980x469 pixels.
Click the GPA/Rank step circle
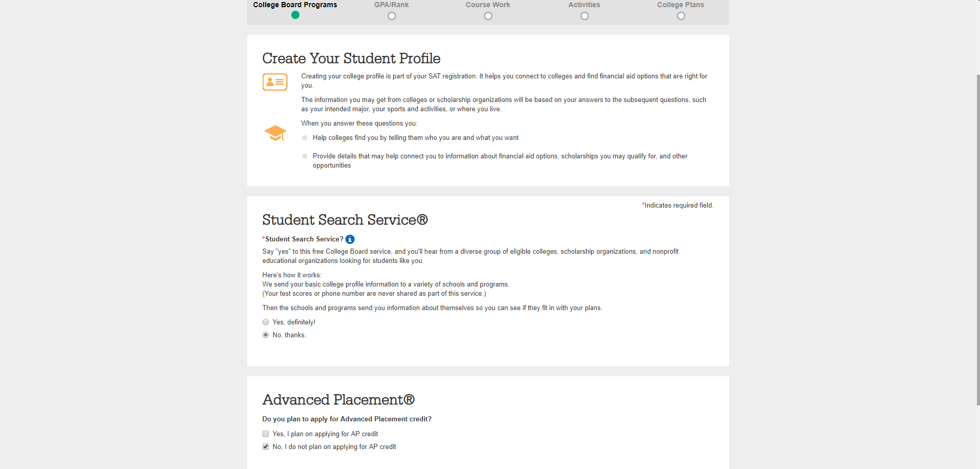[x=392, y=16]
